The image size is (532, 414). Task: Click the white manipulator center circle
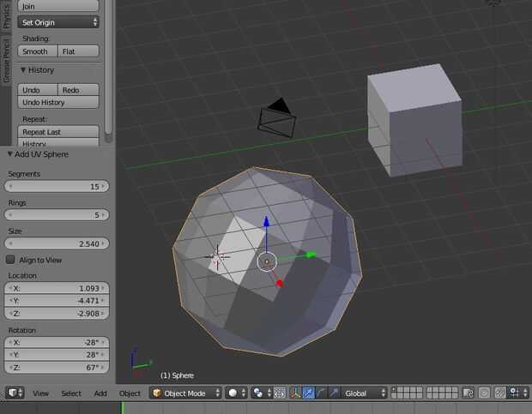point(267,262)
